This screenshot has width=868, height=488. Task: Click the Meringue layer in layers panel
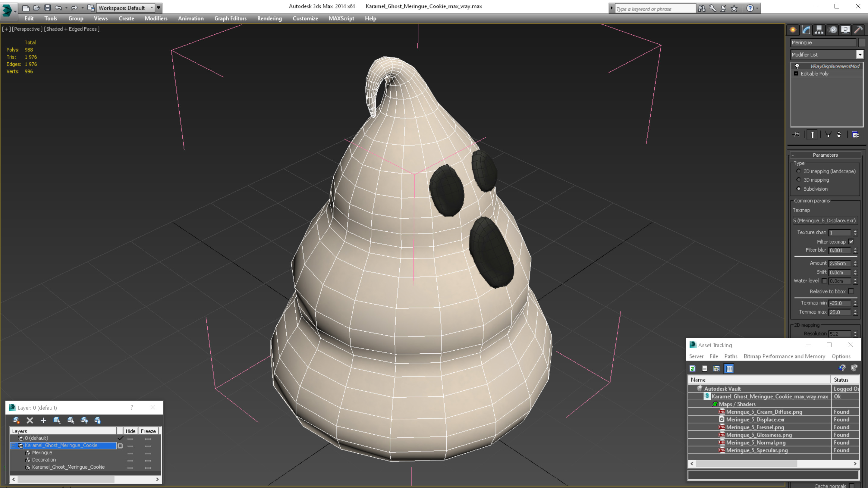(x=42, y=452)
